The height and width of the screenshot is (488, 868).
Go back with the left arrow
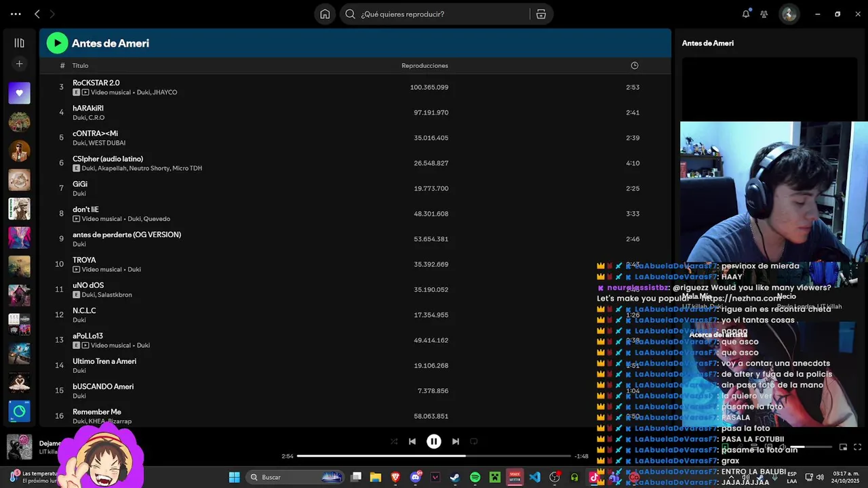pyautogui.click(x=37, y=14)
